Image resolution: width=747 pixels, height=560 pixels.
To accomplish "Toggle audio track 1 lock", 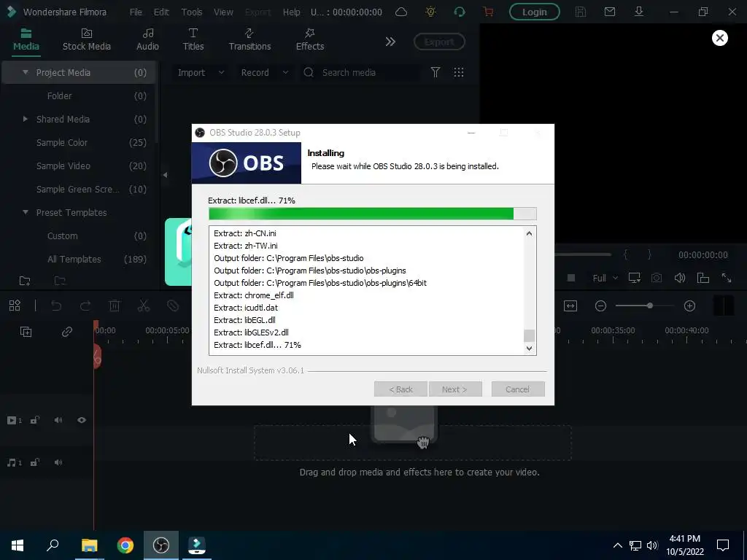I will (35, 462).
